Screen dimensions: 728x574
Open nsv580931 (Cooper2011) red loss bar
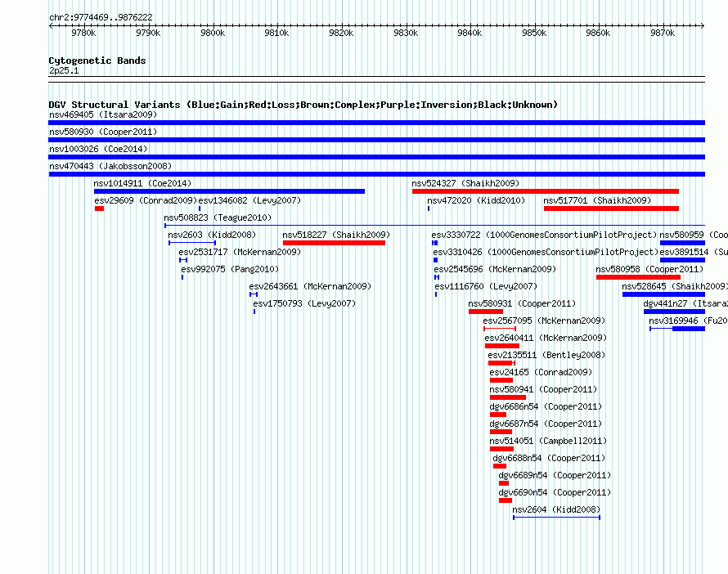point(486,312)
